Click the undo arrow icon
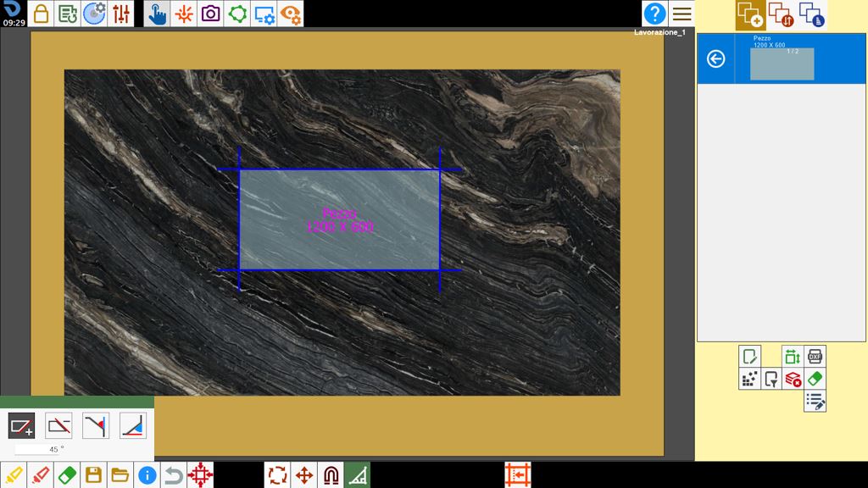The height and width of the screenshot is (488, 868). [173, 475]
